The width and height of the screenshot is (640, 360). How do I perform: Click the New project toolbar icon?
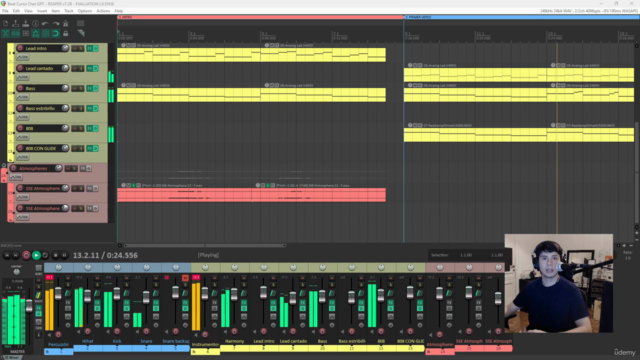coord(6,24)
